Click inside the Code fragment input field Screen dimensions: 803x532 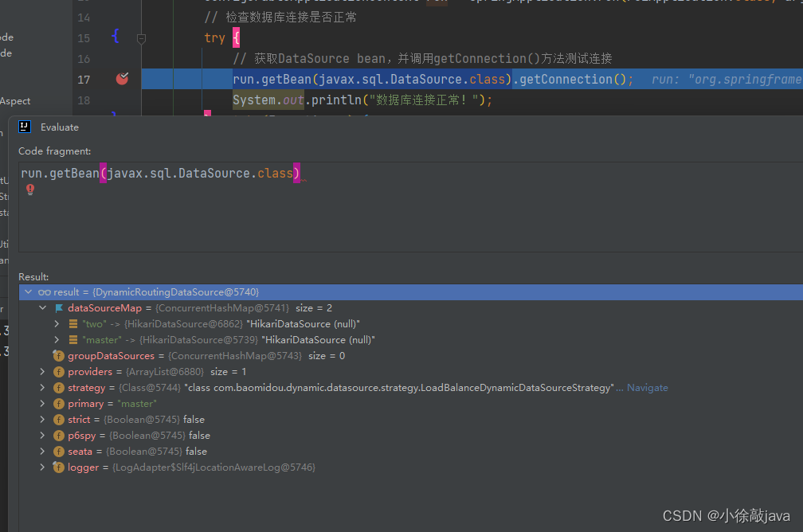click(x=411, y=207)
